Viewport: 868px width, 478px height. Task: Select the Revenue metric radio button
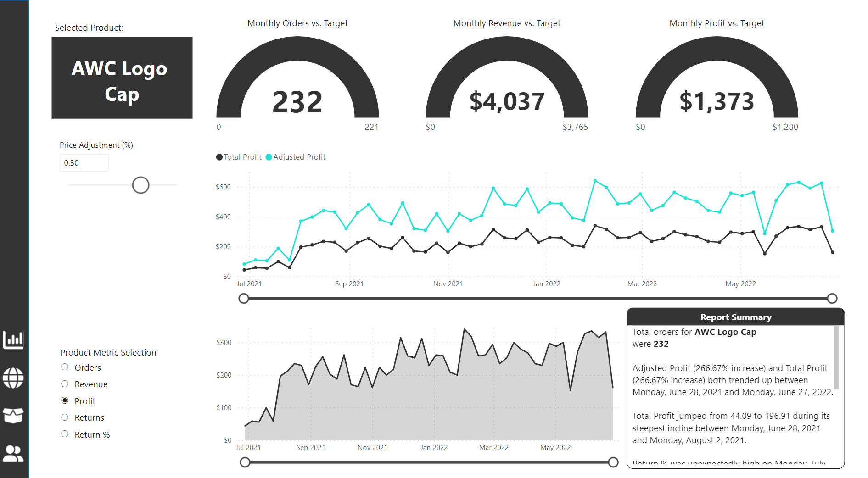[x=65, y=384]
